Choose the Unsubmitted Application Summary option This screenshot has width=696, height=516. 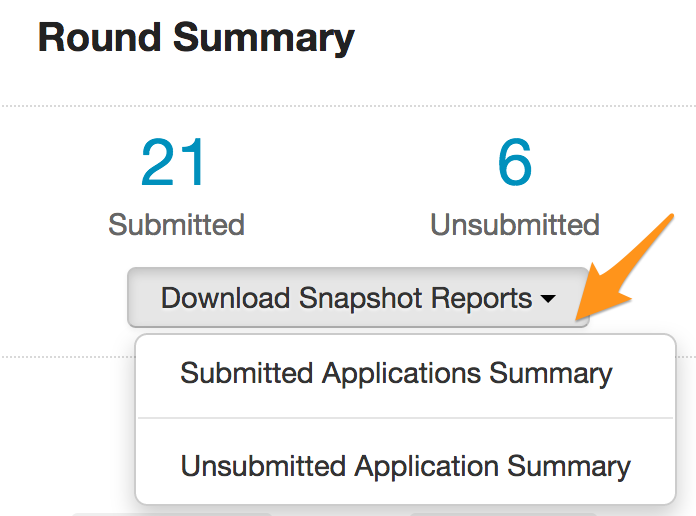405,466
